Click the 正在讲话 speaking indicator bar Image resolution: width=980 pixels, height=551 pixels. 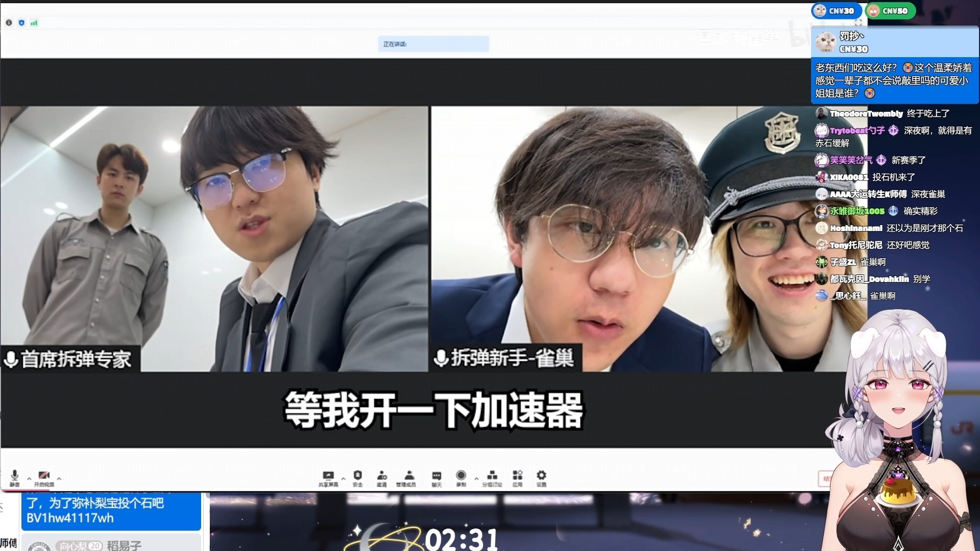tap(433, 44)
